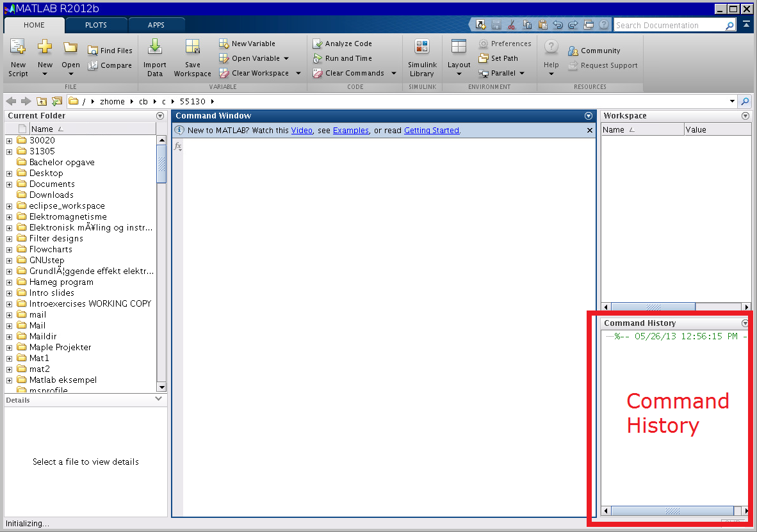This screenshot has height=532, width=757.
Task: Click Set Path
Action: [x=498, y=58]
